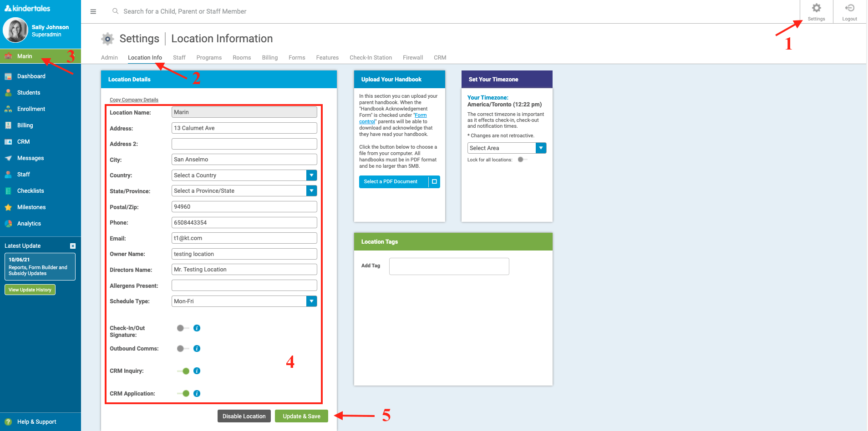Click View Update History button
868x431 pixels.
coord(30,290)
